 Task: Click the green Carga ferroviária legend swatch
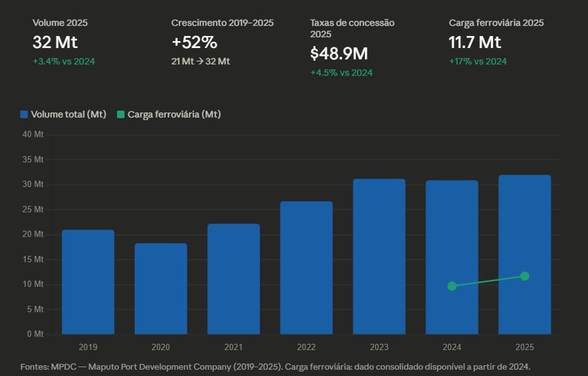click(120, 114)
